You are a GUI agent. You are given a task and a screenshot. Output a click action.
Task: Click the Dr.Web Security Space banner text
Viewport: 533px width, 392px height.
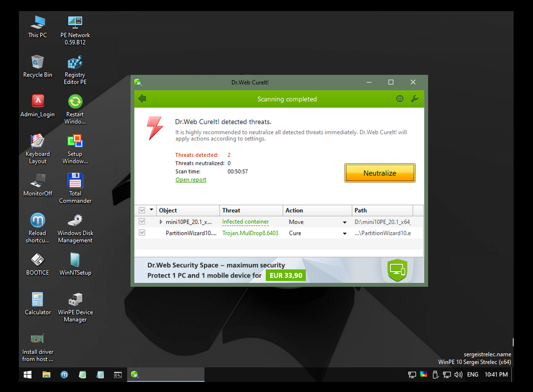pos(216,265)
